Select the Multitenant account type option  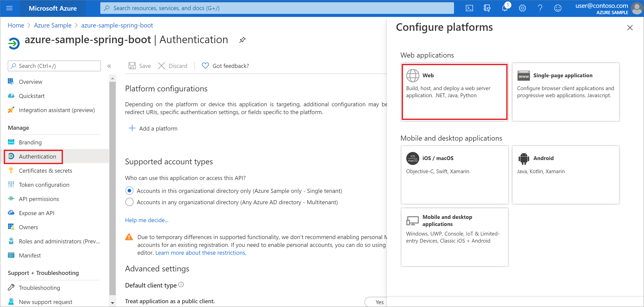tap(129, 202)
